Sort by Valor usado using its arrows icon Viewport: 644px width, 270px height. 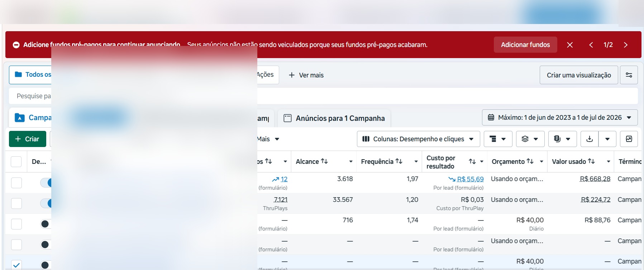[591, 161]
